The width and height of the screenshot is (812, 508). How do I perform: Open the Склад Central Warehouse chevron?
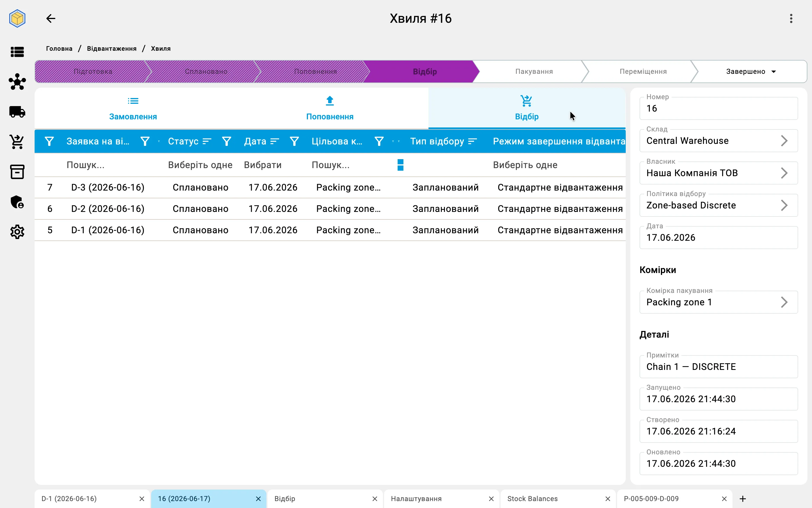pyautogui.click(x=784, y=141)
